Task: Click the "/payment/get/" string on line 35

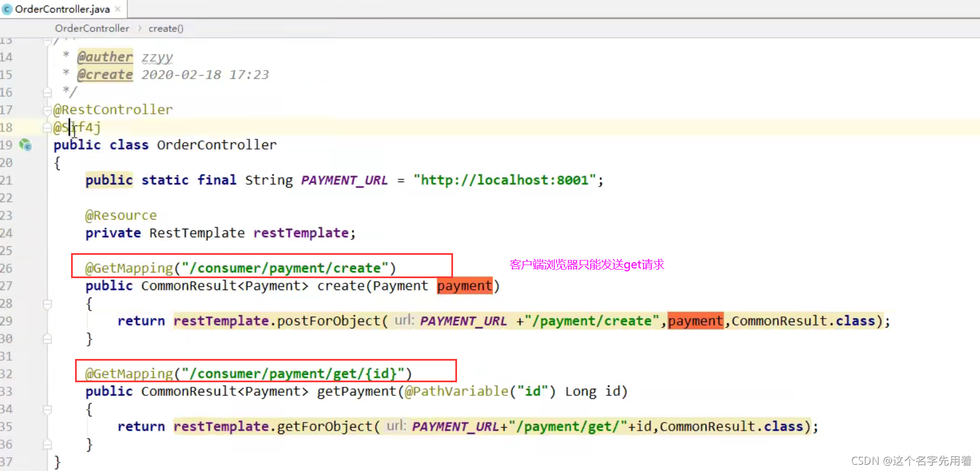Action: [568, 427]
